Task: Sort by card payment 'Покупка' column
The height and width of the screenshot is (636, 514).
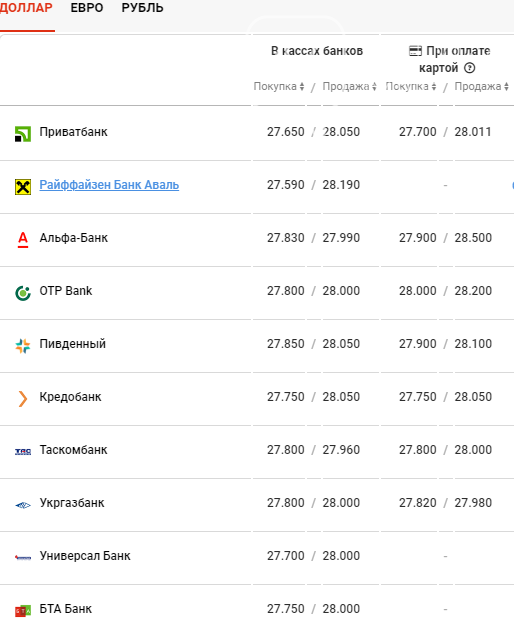Action: pos(411,86)
